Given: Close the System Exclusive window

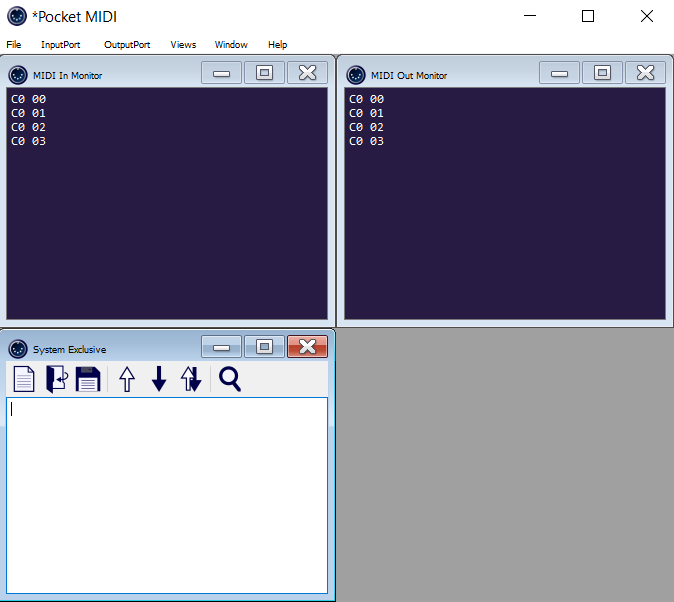Looking at the screenshot, I should pyautogui.click(x=307, y=347).
